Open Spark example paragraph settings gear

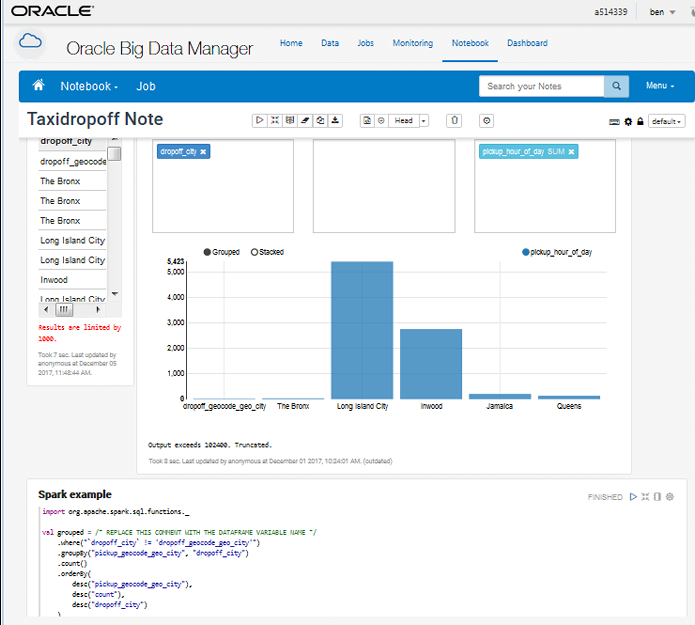pos(670,496)
